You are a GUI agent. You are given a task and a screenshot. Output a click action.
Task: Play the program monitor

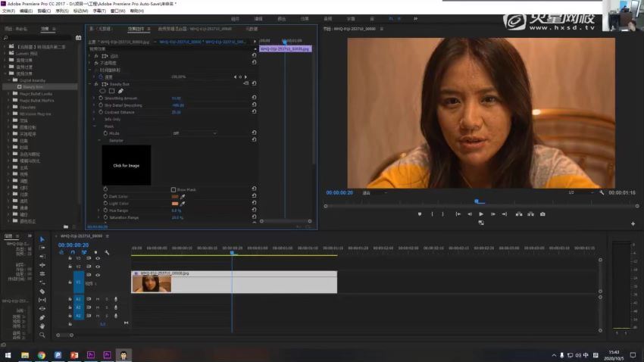(481, 214)
